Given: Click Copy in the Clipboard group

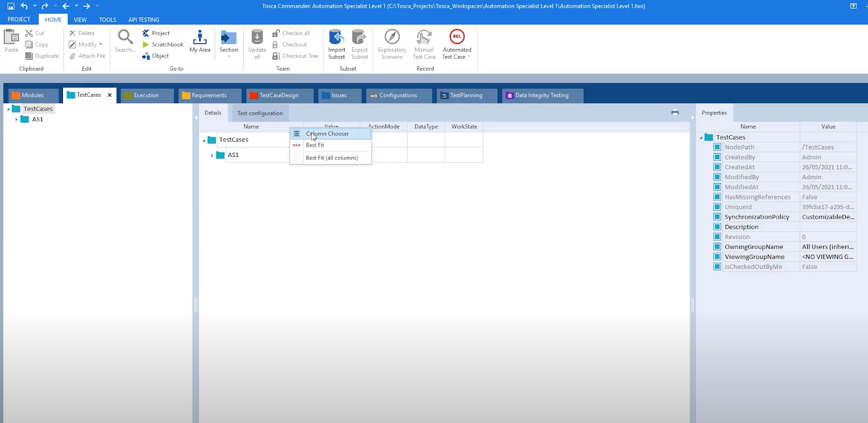Looking at the screenshot, I should tap(37, 45).
